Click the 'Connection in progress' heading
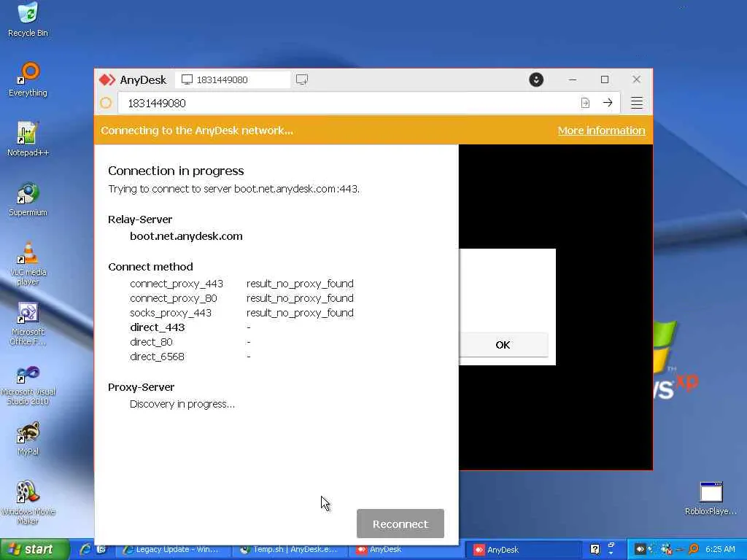 176,171
